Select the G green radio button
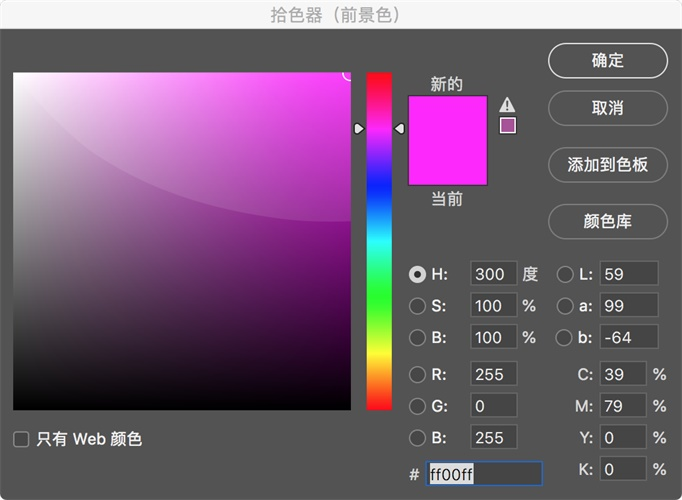Image resolution: width=682 pixels, height=500 pixels. pos(418,406)
